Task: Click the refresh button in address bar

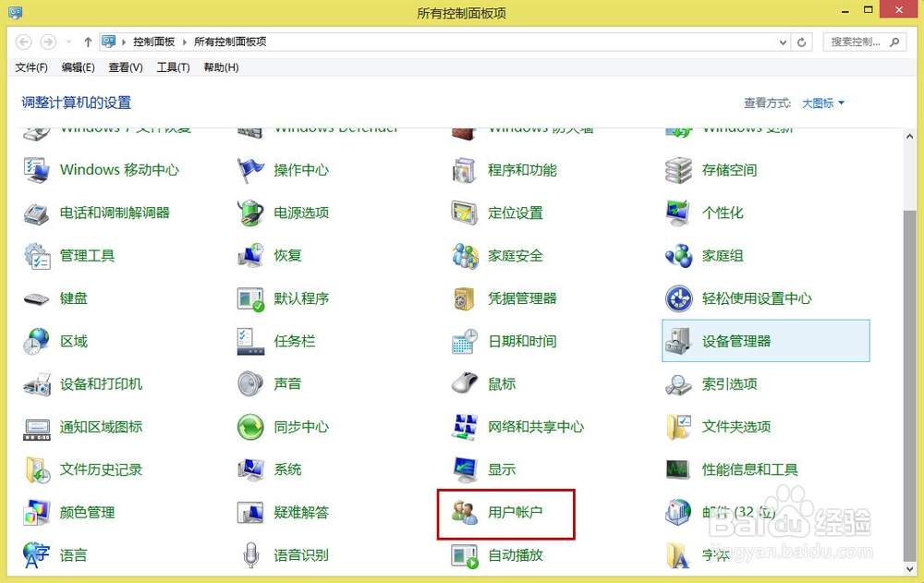Action: [x=802, y=42]
